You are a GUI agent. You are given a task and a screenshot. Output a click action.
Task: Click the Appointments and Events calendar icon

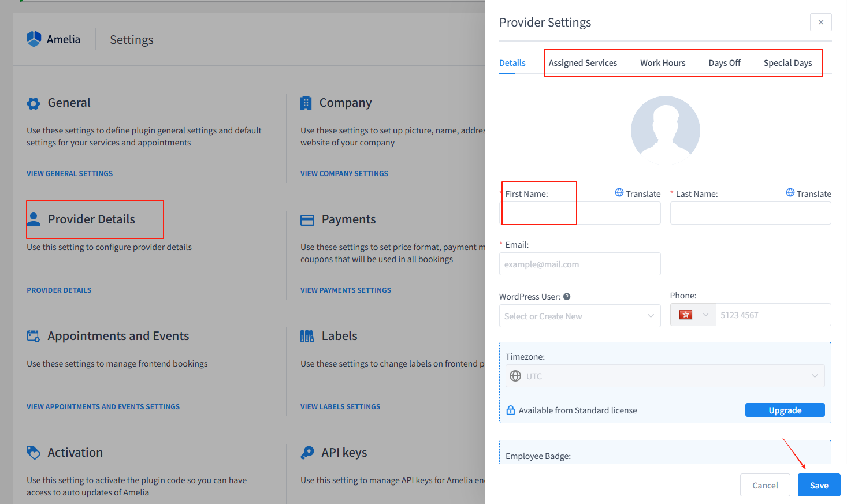pyautogui.click(x=34, y=336)
